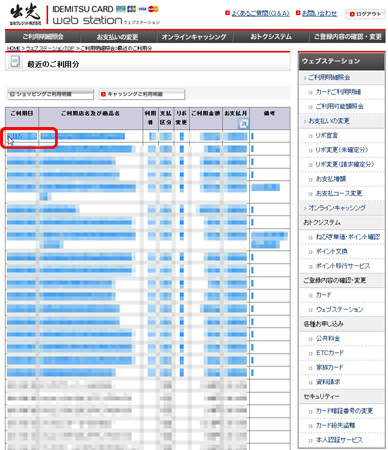Open sidebar リボ変更(未確定分) link
Image resolution: width=388 pixels, height=450 pixels.
coord(342,150)
